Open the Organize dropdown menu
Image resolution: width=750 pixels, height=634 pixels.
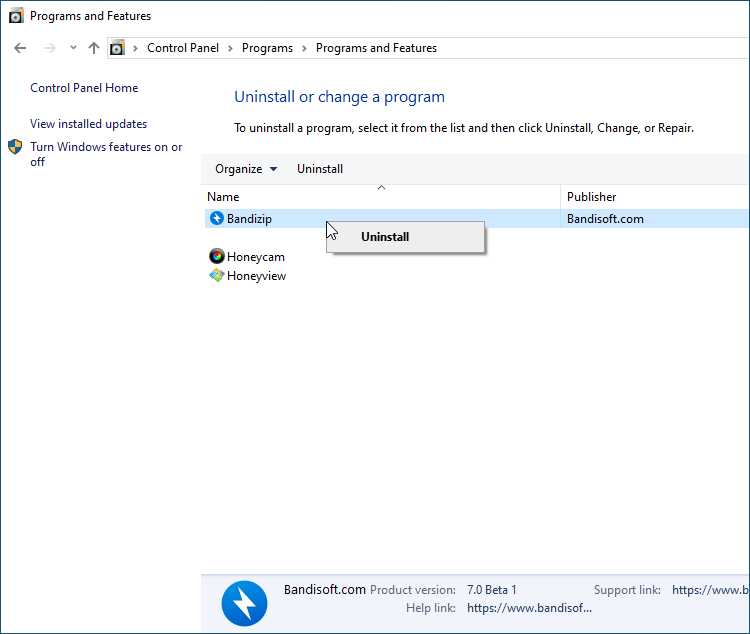[246, 169]
